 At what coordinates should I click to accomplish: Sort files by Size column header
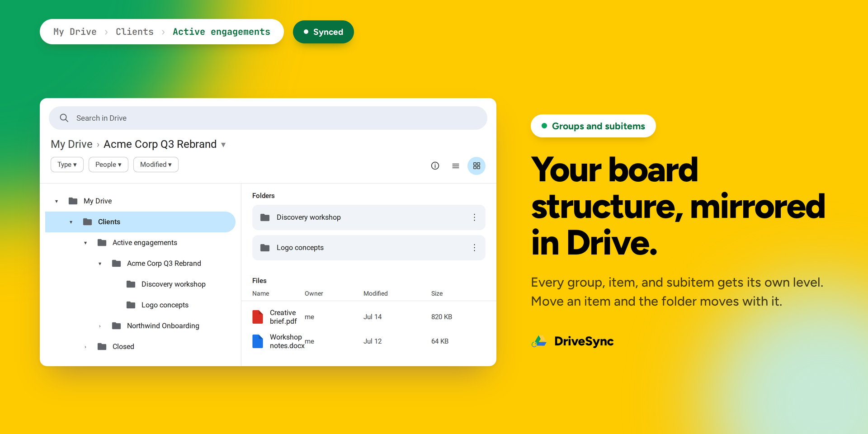click(x=437, y=293)
